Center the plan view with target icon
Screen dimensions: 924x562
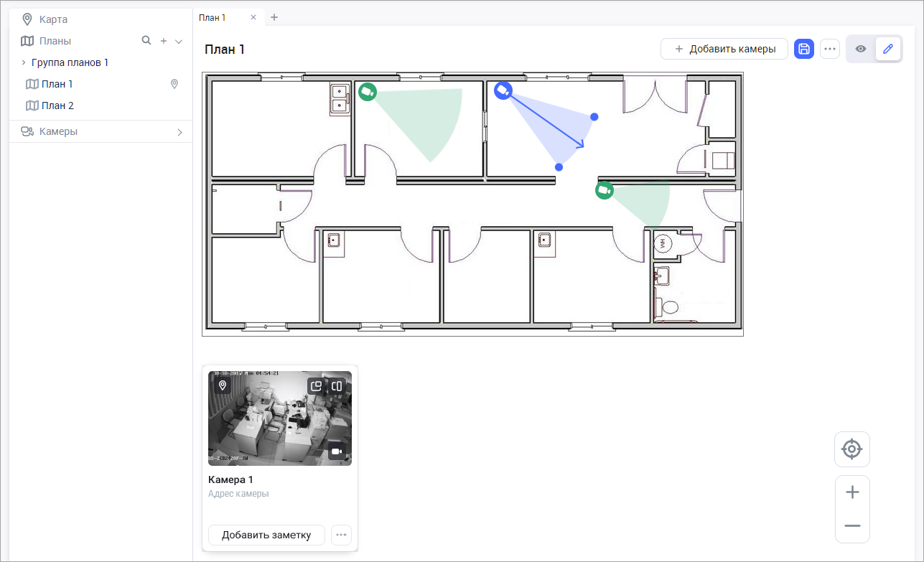[852, 449]
